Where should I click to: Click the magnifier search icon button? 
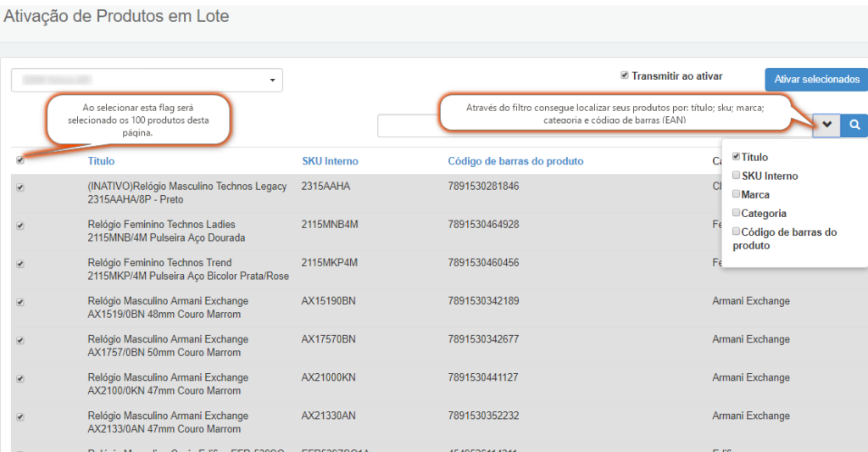coord(855,126)
